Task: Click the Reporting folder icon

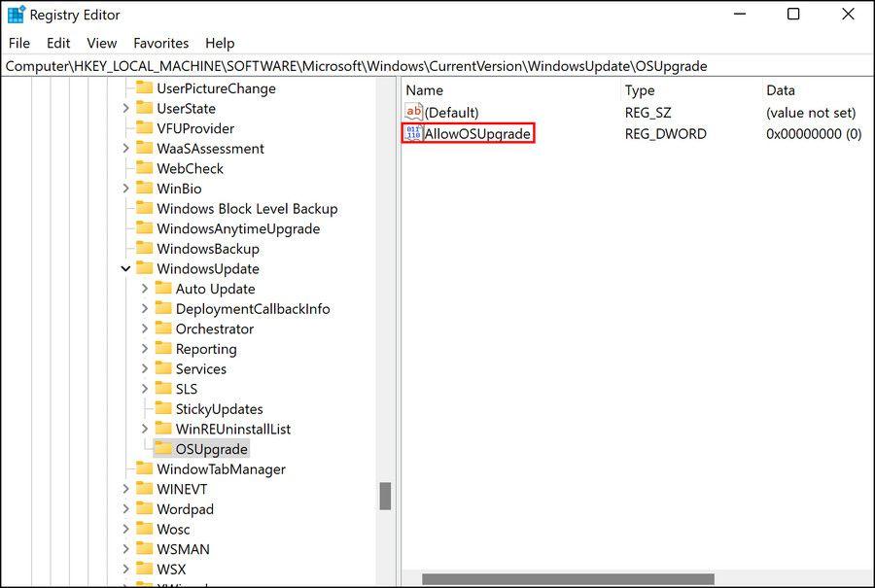Action: point(163,349)
